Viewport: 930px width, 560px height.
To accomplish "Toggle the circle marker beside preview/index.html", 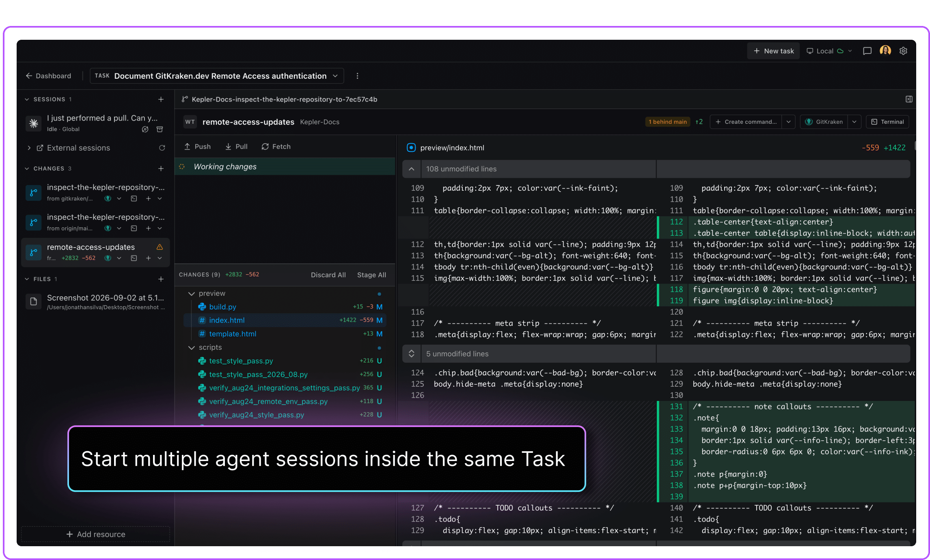I will [411, 148].
